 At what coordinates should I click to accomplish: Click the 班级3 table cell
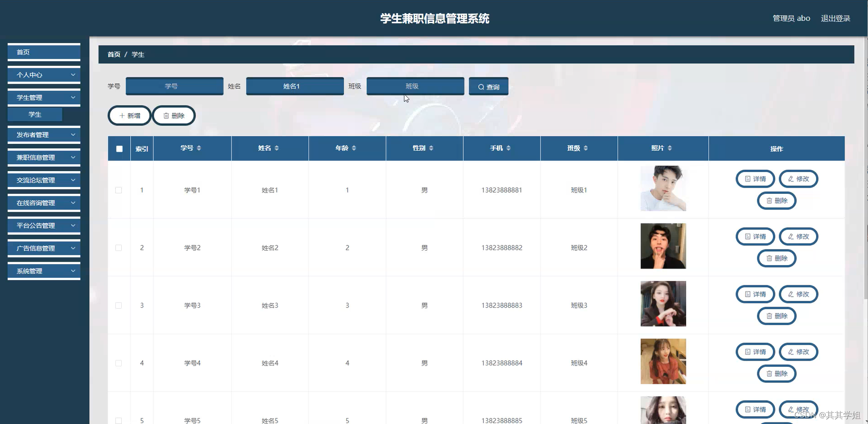[579, 305]
